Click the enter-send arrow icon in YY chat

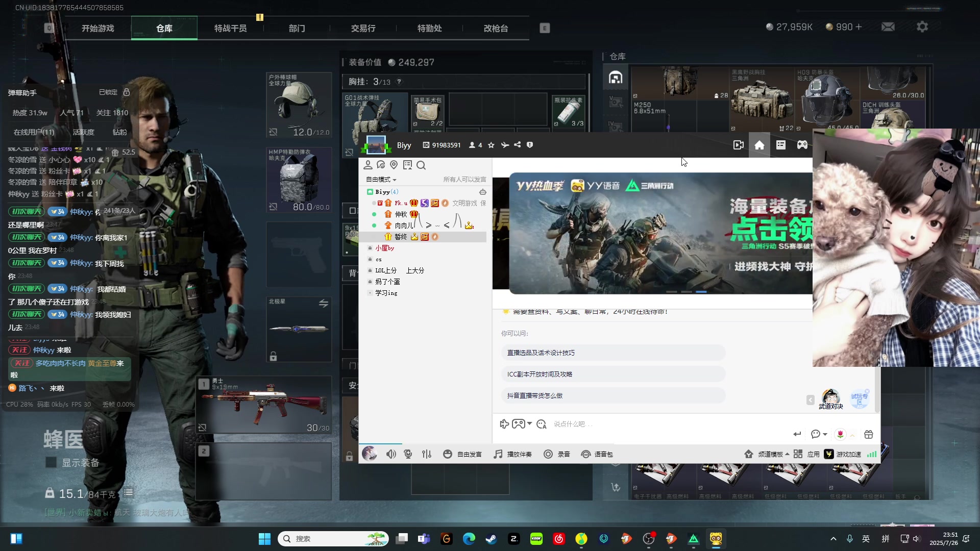coord(797,434)
